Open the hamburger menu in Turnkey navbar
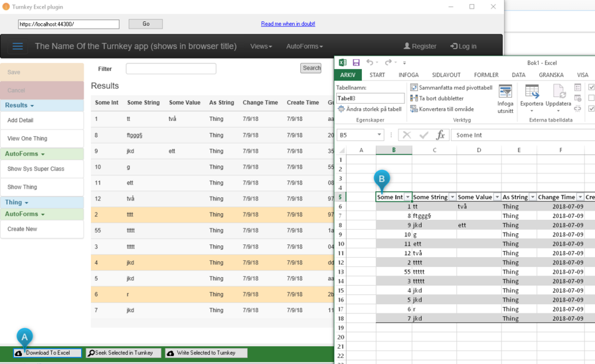 (18, 46)
